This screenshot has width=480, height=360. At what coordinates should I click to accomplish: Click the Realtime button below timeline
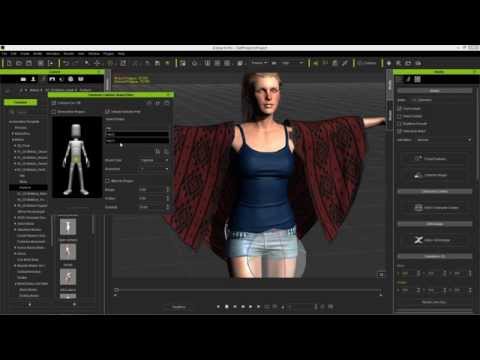(x=179, y=307)
